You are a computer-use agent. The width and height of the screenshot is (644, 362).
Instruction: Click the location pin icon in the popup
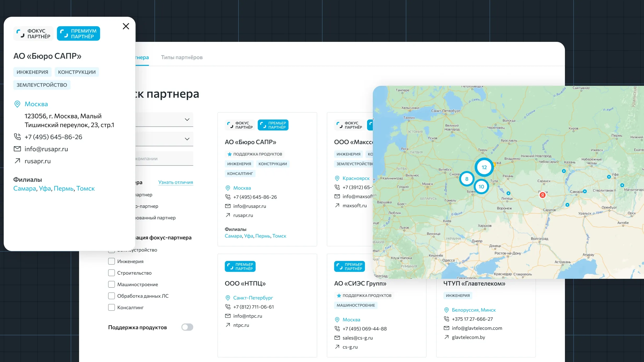pos(17,104)
